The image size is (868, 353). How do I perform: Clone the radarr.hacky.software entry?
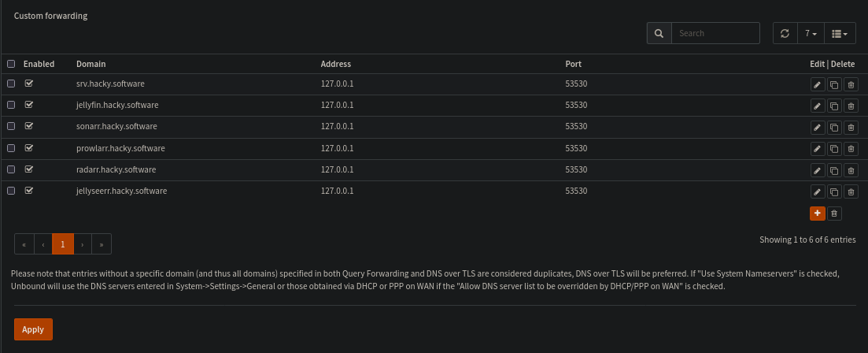(834, 170)
